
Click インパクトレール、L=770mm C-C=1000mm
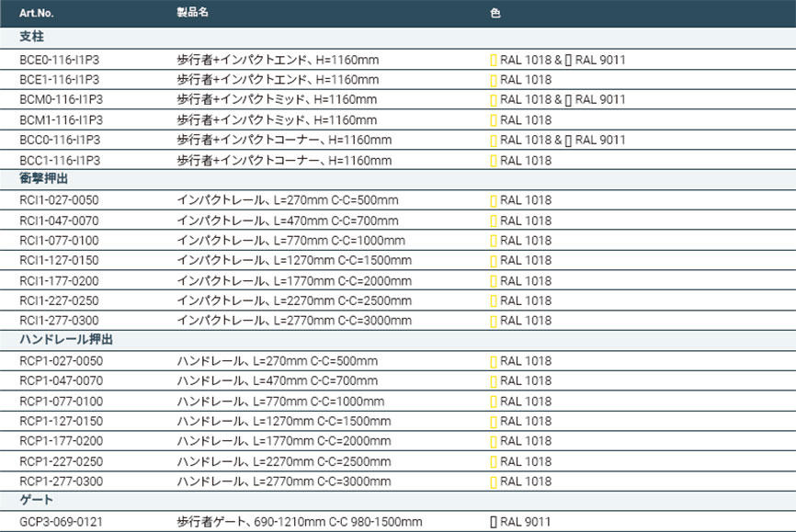[x=290, y=241]
